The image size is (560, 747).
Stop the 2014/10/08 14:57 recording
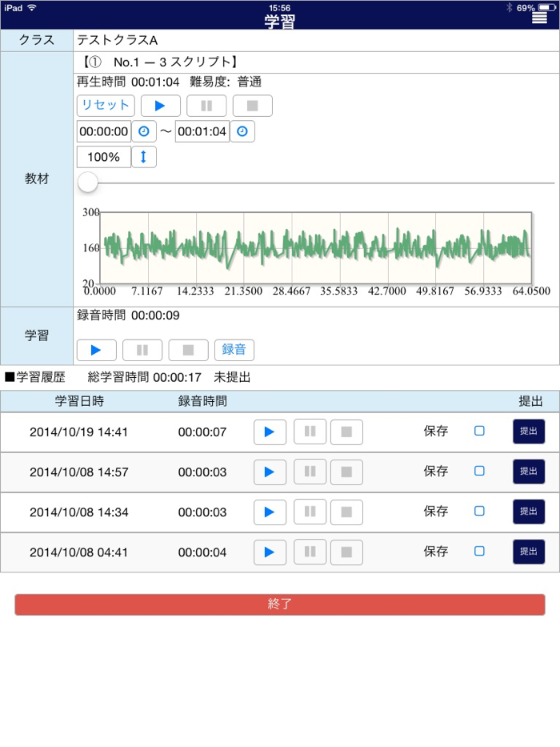(346, 472)
